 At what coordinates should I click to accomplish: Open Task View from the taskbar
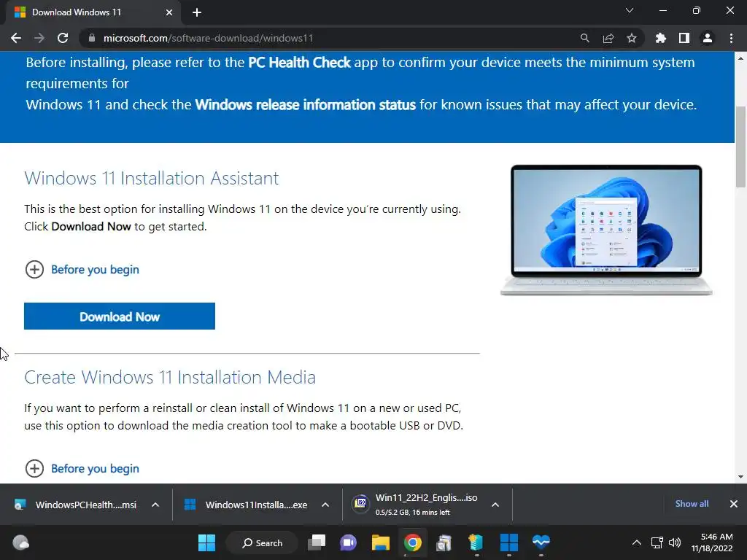[x=317, y=542]
